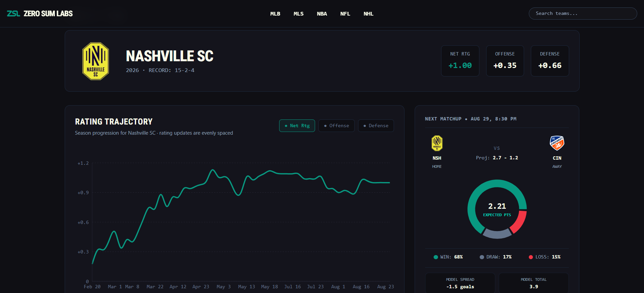Select the FC Cincinnati away team badge
The image size is (644, 293).
coord(557,143)
